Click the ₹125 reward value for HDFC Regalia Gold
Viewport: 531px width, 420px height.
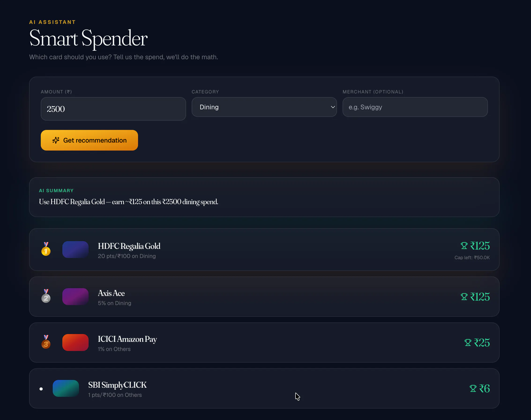click(480, 246)
